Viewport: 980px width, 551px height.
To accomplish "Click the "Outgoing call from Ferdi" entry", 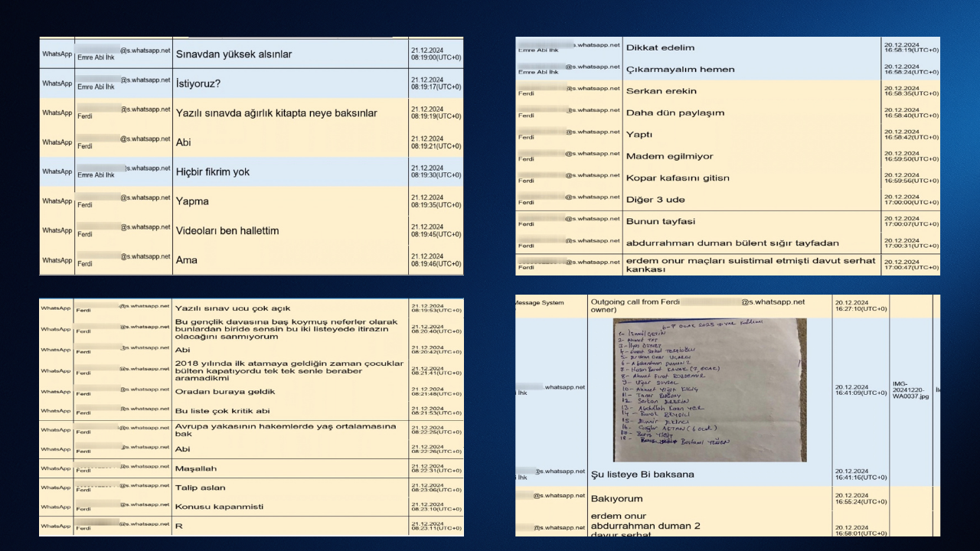I will click(x=697, y=306).
